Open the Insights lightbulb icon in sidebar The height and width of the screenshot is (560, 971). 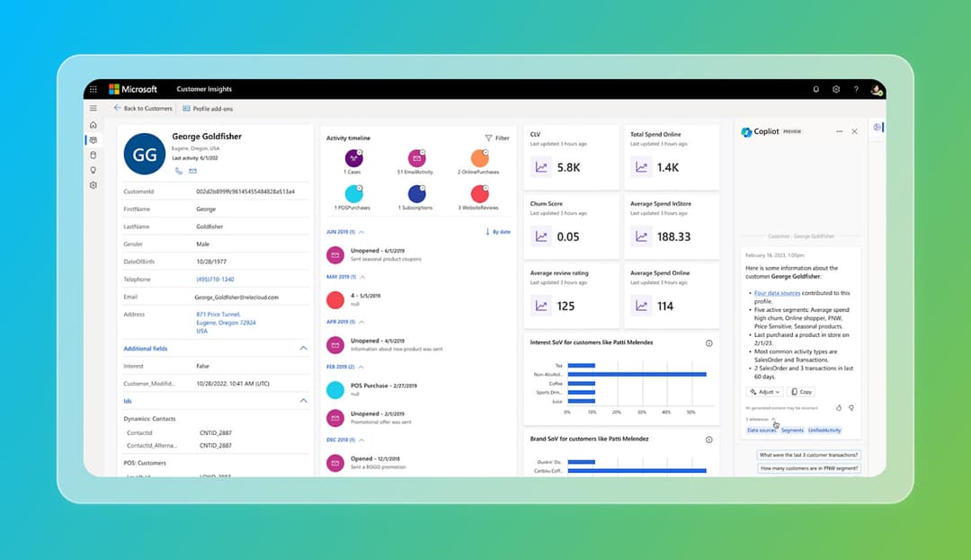point(94,170)
